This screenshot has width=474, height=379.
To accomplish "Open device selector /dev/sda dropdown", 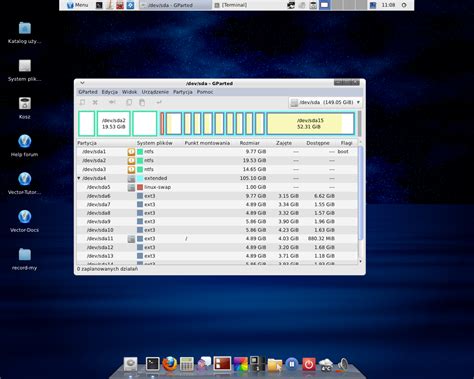I will coord(325,102).
